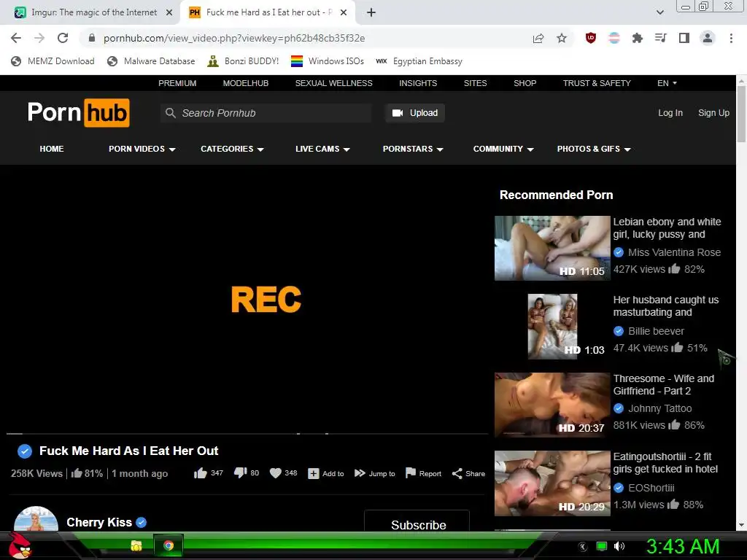Image resolution: width=747 pixels, height=560 pixels.
Task: Open the Sexual Wellness top link
Action: click(334, 83)
